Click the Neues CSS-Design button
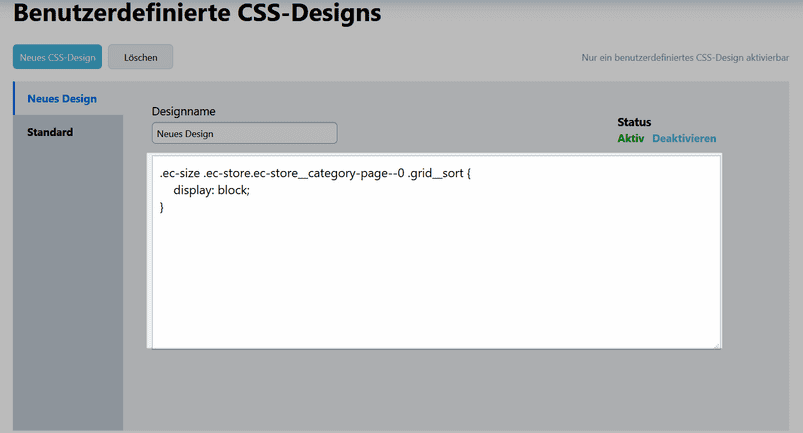Image resolution: width=803 pixels, height=433 pixels. point(57,57)
